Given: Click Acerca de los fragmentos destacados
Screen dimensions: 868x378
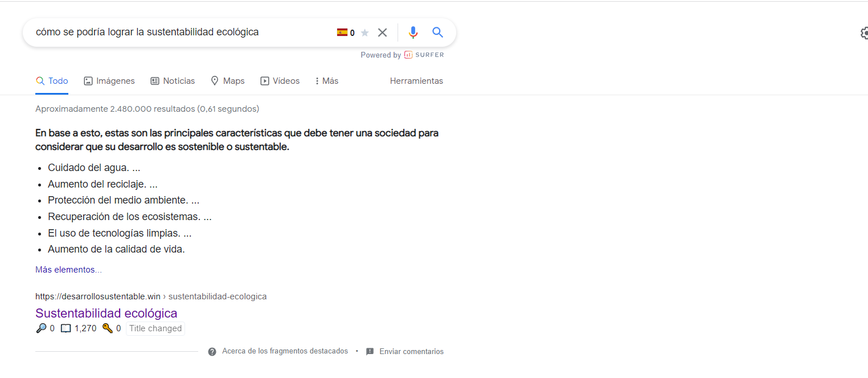Looking at the screenshot, I should click(284, 351).
